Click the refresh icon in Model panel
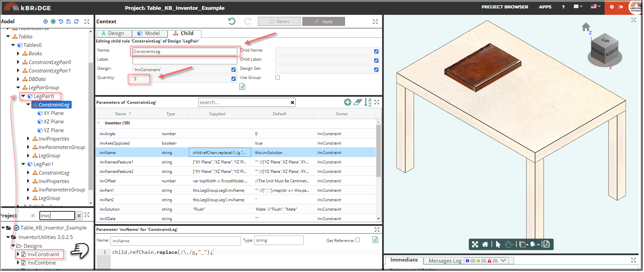Viewport: 644px width, 272px height. (x=76, y=21)
